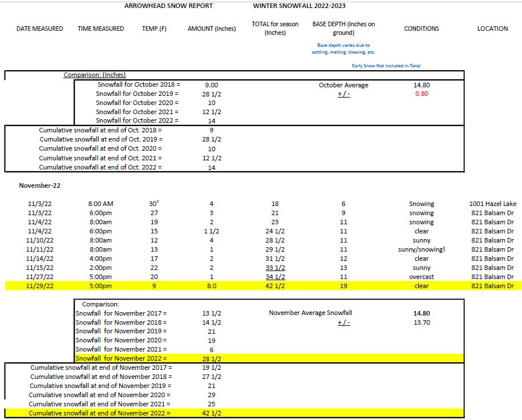Select the 11/10/22 date cell
Viewport: 522px width, 420px height.
[x=39, y=240]
